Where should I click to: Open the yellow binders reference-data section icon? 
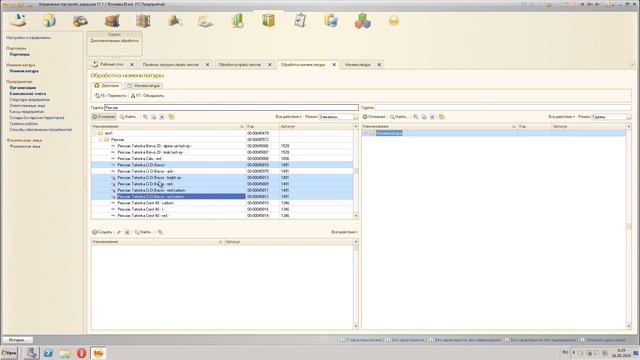269,20
